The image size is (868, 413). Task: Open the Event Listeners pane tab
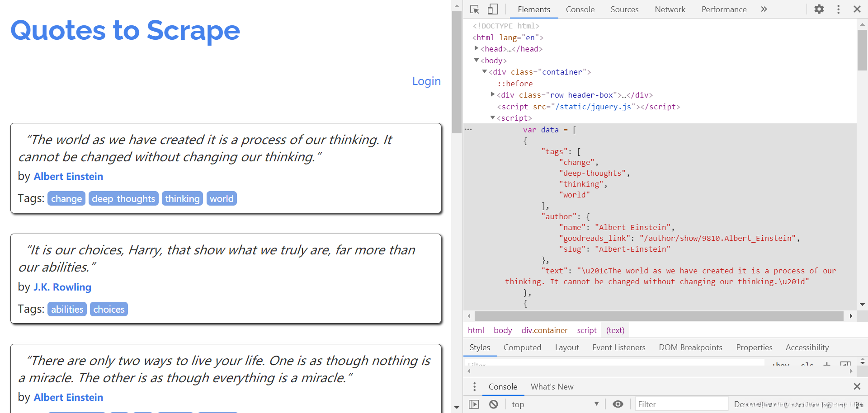619,347
